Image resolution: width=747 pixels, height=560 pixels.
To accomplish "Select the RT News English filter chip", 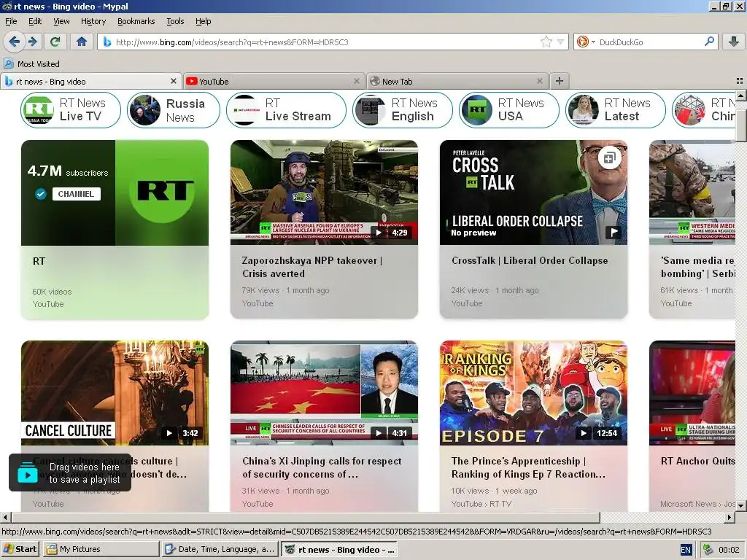I will [x=402, y=110].
